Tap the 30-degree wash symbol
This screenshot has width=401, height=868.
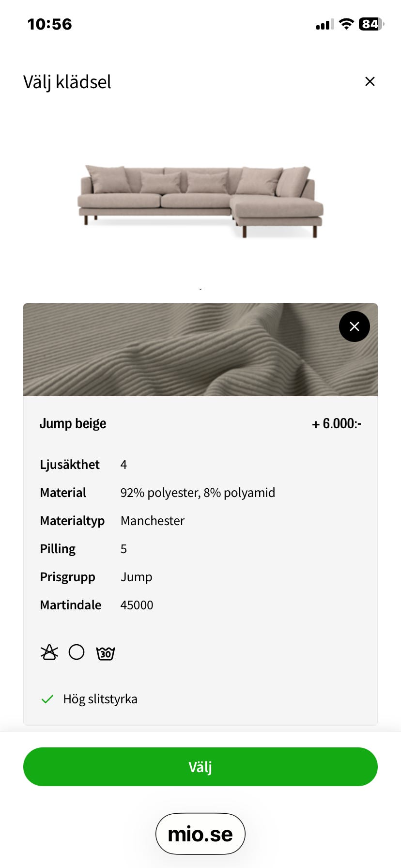coord(106,653)
